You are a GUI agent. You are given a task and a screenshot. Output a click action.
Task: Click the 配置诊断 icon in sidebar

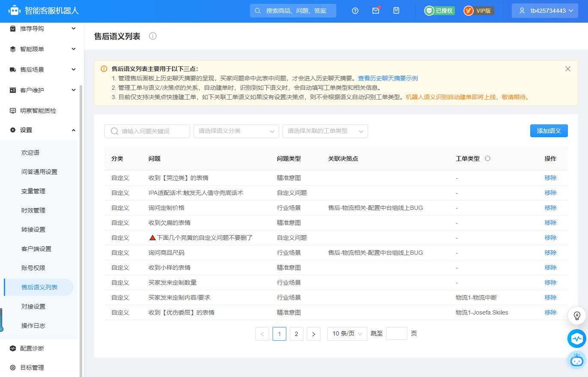pyautogui.click(x=13, y=348)
